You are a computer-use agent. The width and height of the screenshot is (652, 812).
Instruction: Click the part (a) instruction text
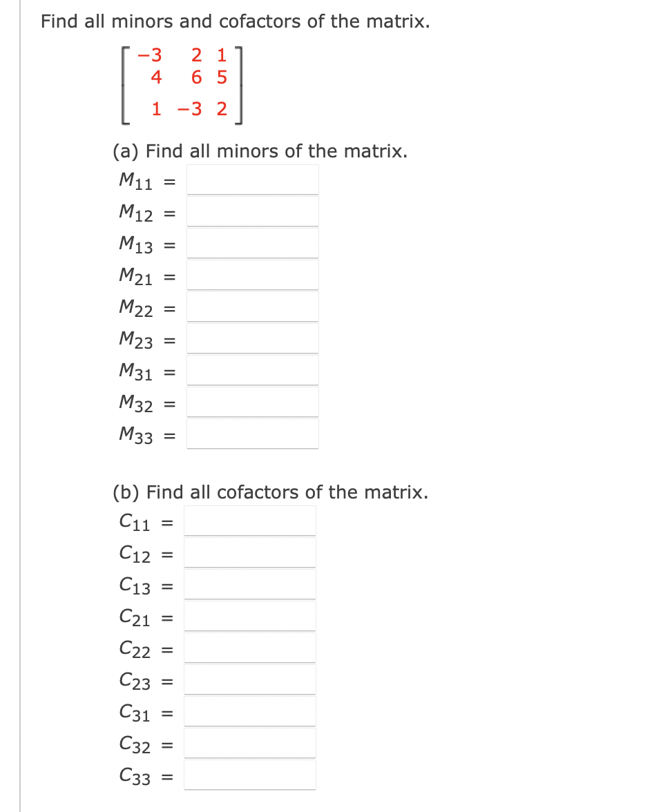tap(260, 151)
